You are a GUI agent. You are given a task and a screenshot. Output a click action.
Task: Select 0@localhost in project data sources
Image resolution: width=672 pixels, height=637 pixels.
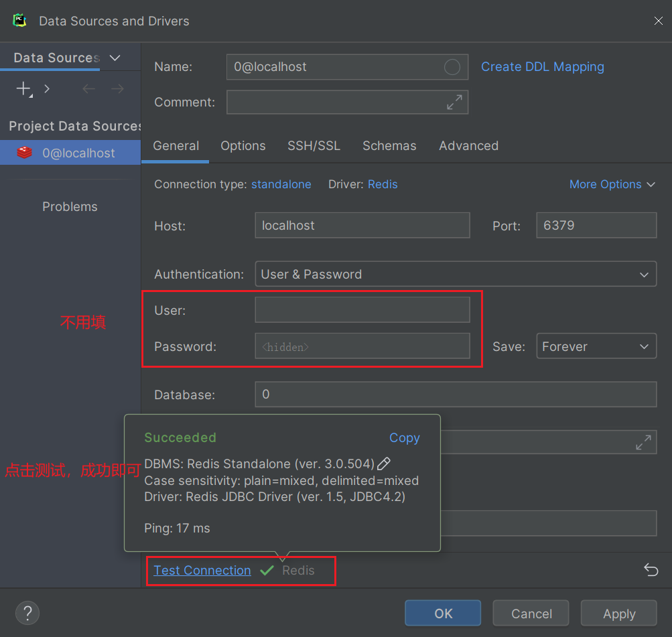click(x=70, y=153)
